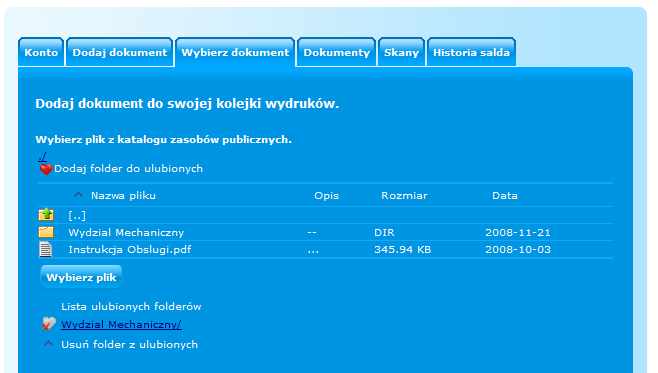Screen dimensions: 658x373
Task: Click the crossed-heart remove favorite icon
Action: click(49, 324)
